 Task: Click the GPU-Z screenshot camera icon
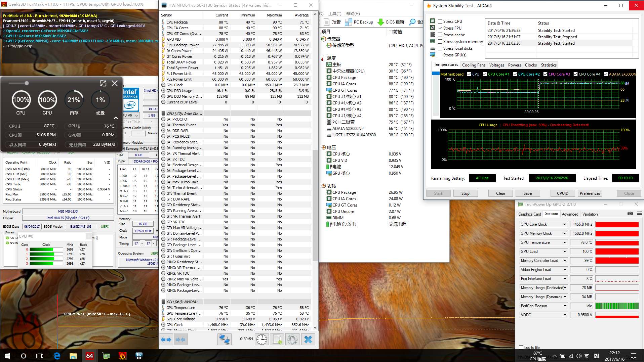point(630,214)
